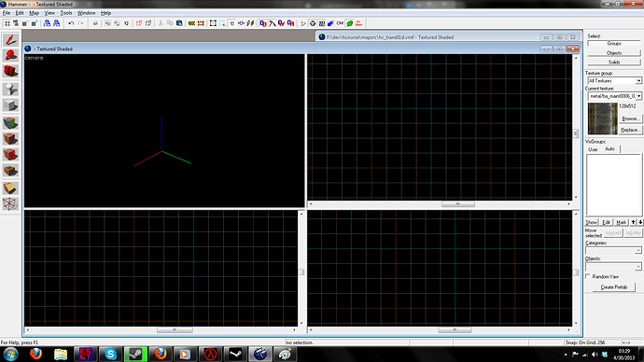The image size is (644, 362).
Task: Toggle grid display in the toolbar
Action: point(7,23)
